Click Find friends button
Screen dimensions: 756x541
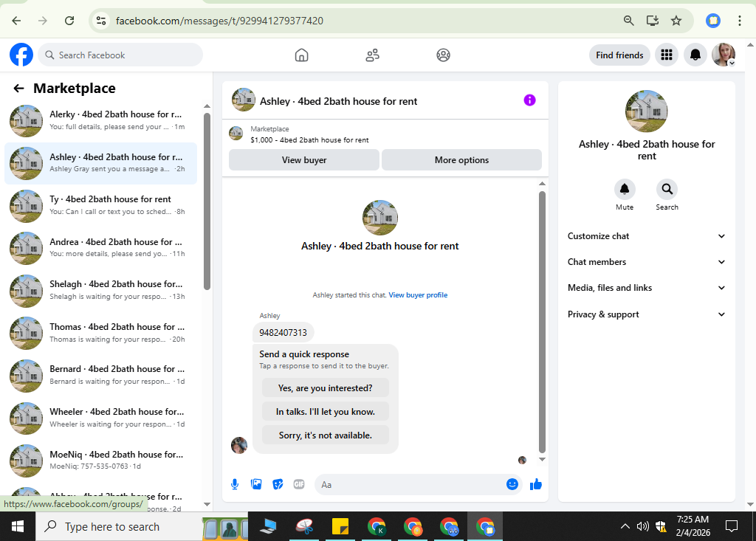(619, 55)
